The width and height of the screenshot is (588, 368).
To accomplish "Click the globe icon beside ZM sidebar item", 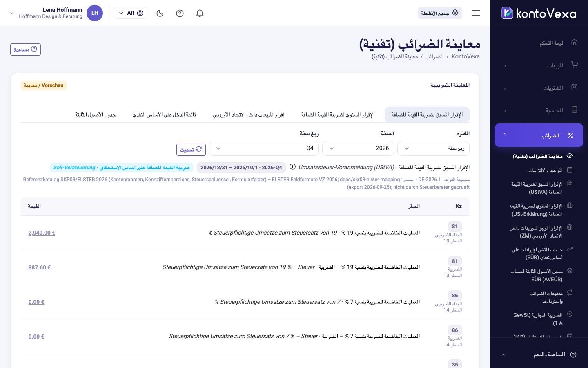I will [570, 228].
